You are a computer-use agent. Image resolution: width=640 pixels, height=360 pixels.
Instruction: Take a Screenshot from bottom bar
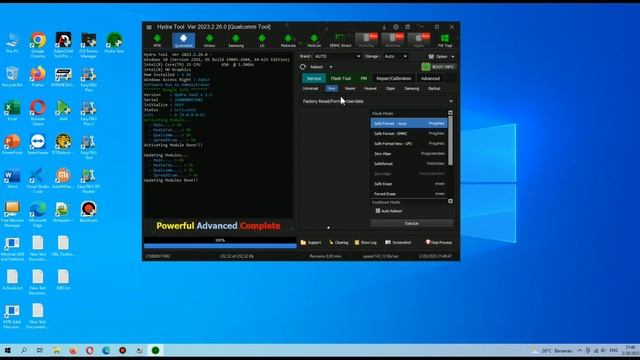coord(398,242)
